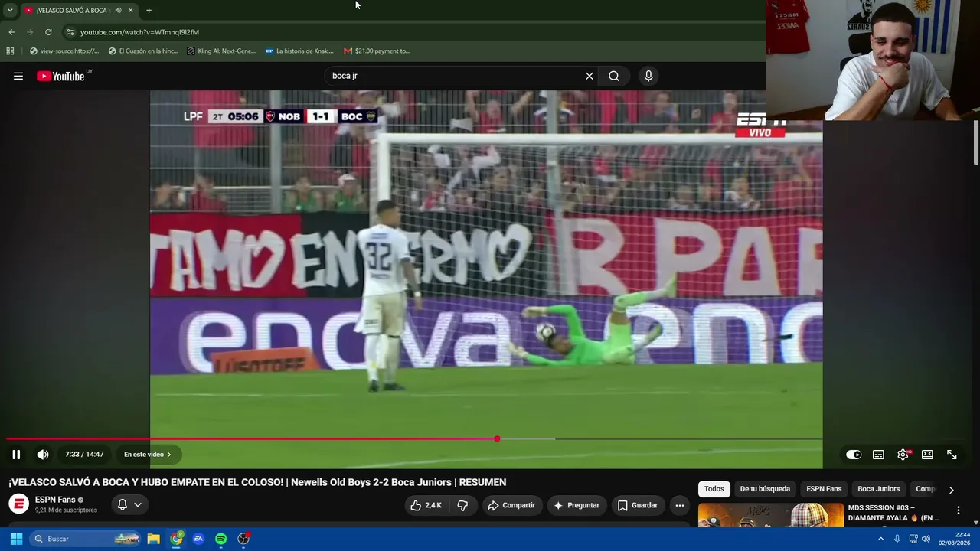Close the VELASCO SALVÓ A BOCA tab
980x551 pixels.
tap(130, 10)
